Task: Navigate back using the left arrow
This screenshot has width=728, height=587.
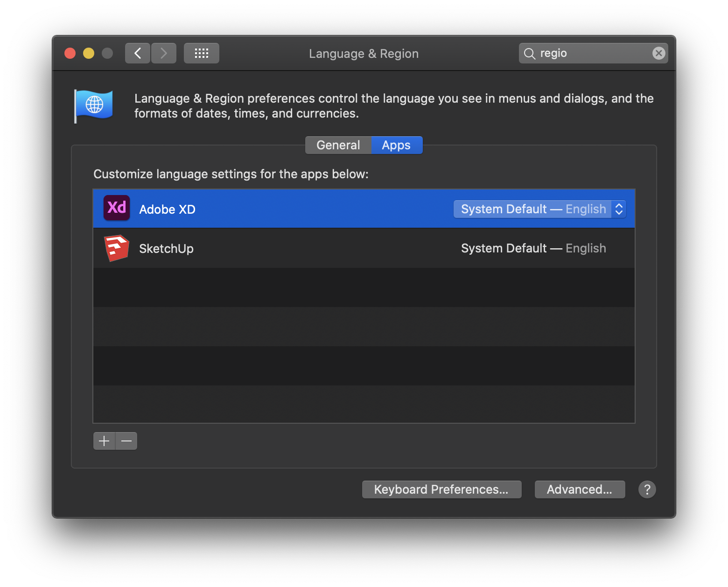Action: point(137,53)
